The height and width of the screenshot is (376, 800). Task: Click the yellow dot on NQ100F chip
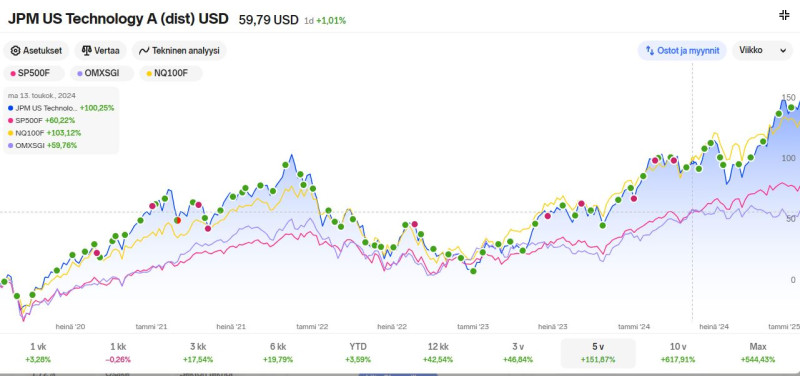click(x=149, y=73)
